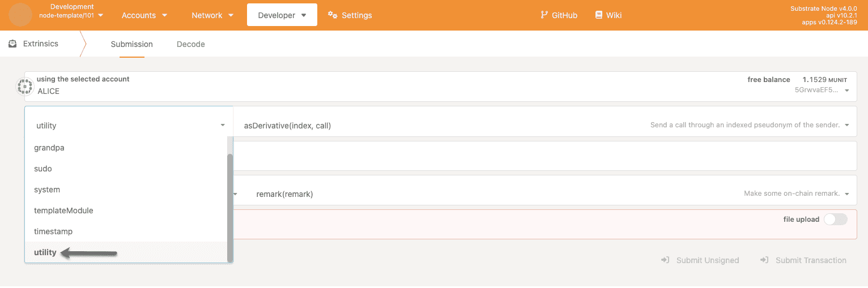Click the Extrinsics envelope icon
This screenshot has height=288, width=868.
[12, 44]
